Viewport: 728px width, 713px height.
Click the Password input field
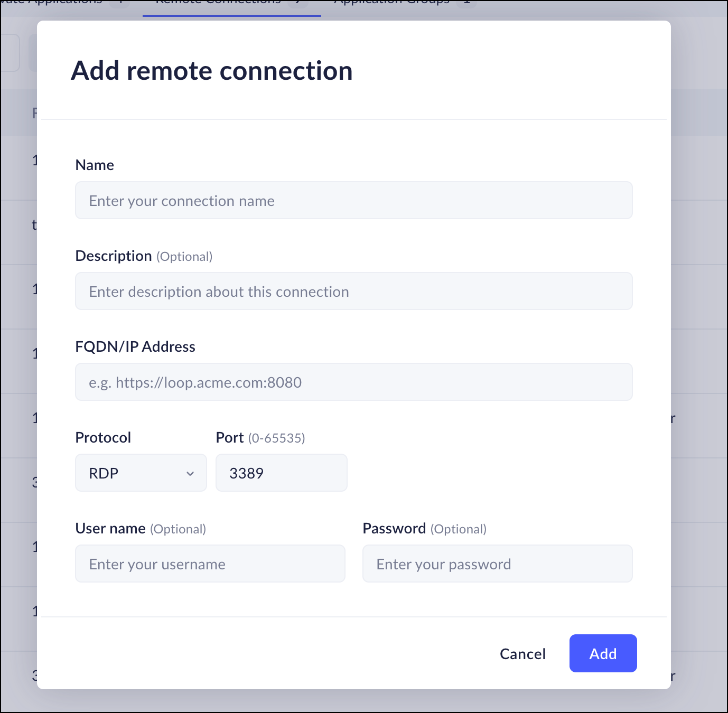497,564
